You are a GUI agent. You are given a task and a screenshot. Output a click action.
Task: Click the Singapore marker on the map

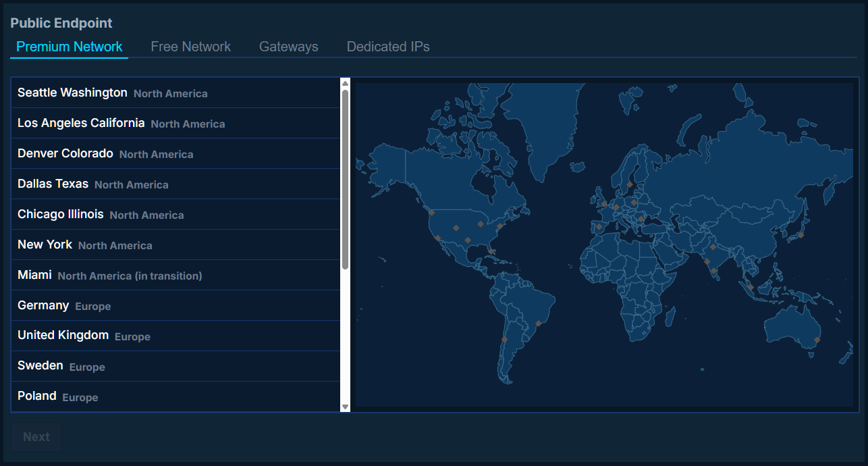(751, 287)
